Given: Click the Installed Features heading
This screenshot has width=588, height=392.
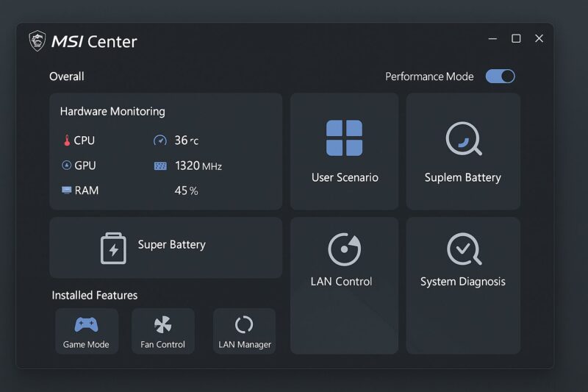Looking at the screenshot, I should pos(95,295).
